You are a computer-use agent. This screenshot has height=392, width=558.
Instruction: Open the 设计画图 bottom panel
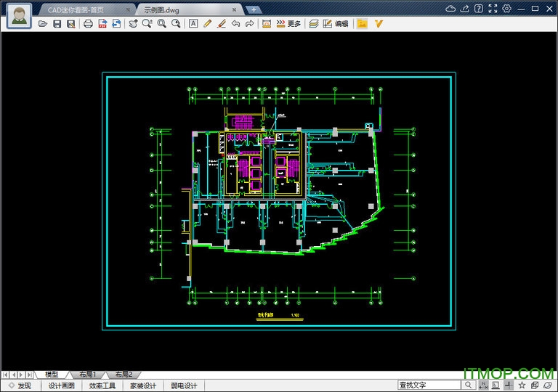(x=62, y=385)
